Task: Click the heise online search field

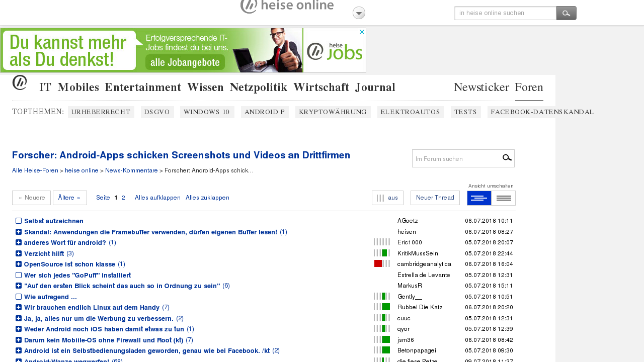Action: tap(505, 13)
